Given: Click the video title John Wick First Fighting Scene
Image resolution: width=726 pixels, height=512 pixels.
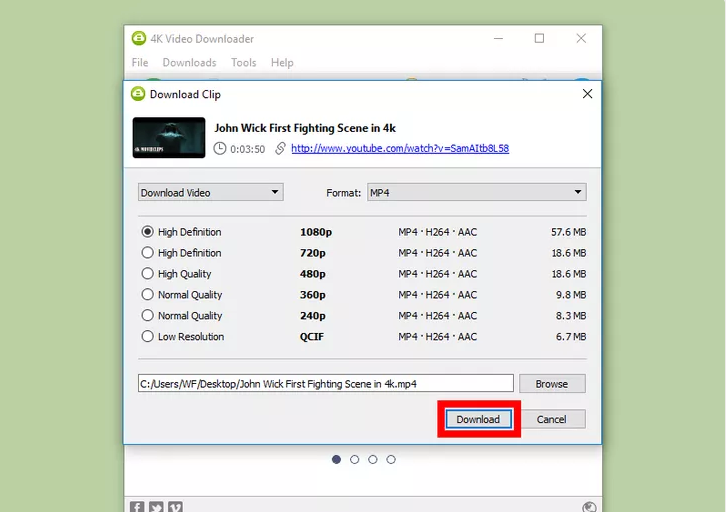Looking at the screenshot, I should (x=305, y=128).
